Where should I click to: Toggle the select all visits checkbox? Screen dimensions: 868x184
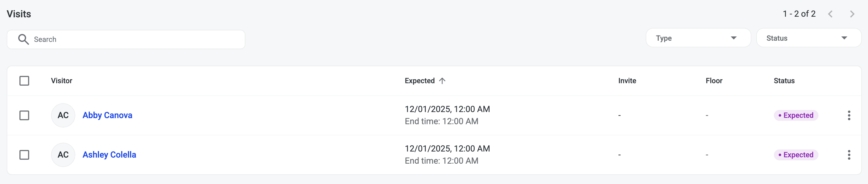(x=24, y=81)
